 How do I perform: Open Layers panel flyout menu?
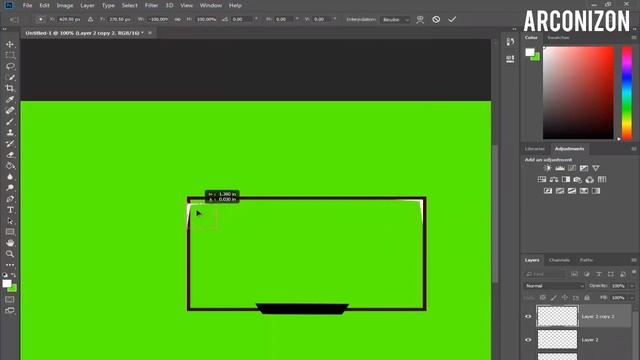(x=634, y=260)
